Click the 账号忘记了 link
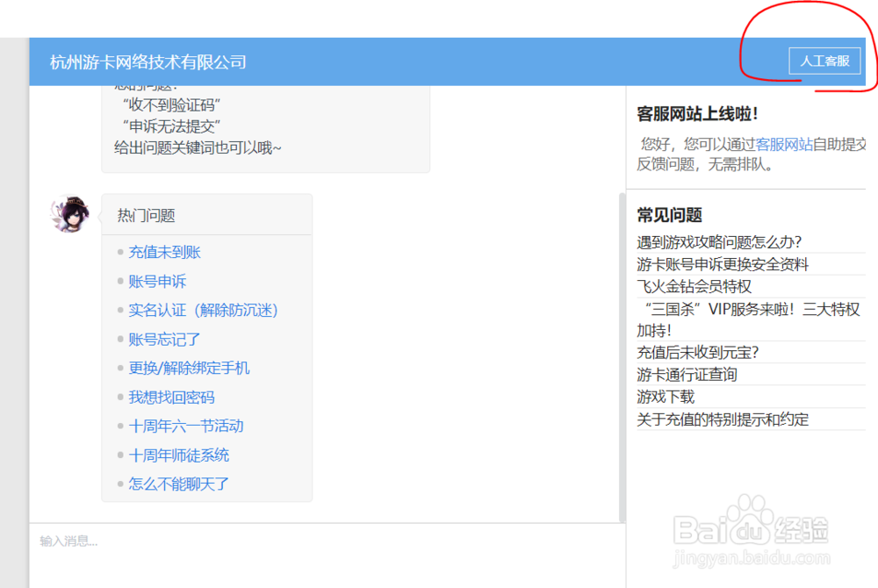Viewport: 878px width, 588px height. click(x=163, y=339)
